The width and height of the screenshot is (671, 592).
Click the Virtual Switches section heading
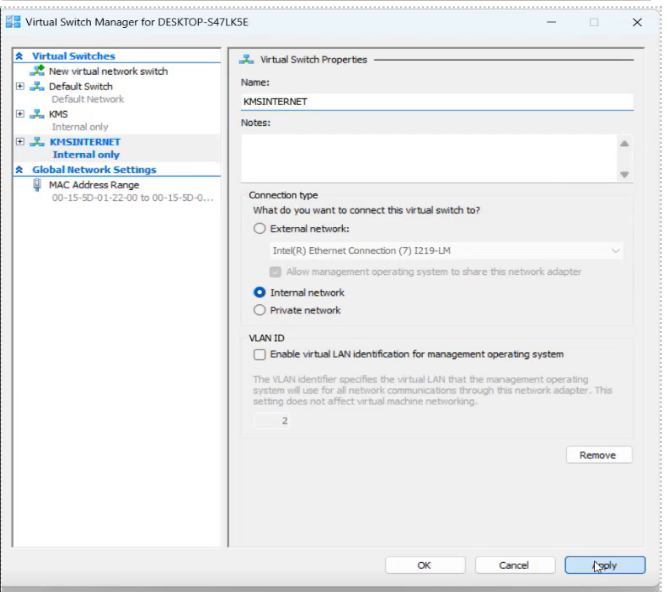[x=74, y=56]
